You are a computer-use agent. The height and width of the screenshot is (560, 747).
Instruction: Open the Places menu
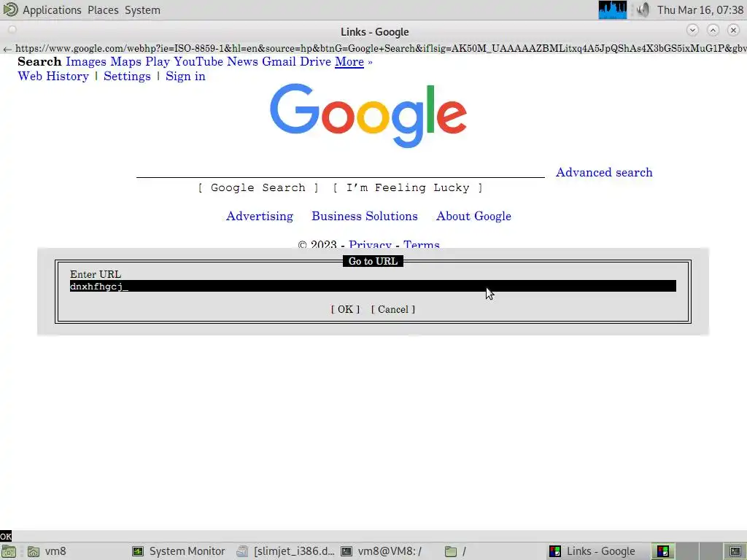tap(103, 10)
